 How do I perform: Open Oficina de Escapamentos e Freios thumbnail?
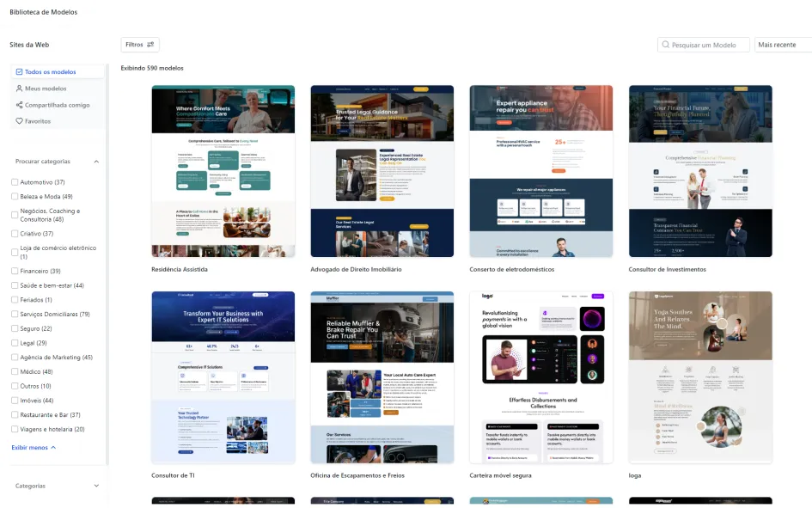(x=382, y=377)
